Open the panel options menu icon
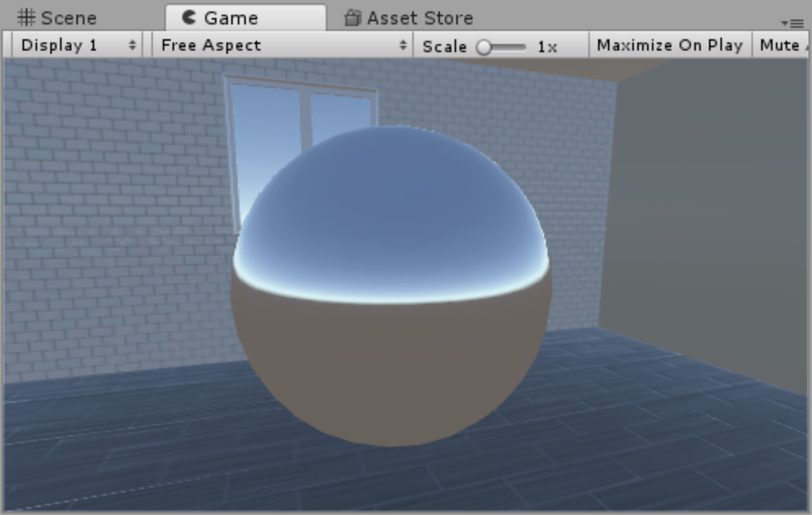The height and width of the screenshot is (515, 812). pyautogui.click(x=792, y=23)
